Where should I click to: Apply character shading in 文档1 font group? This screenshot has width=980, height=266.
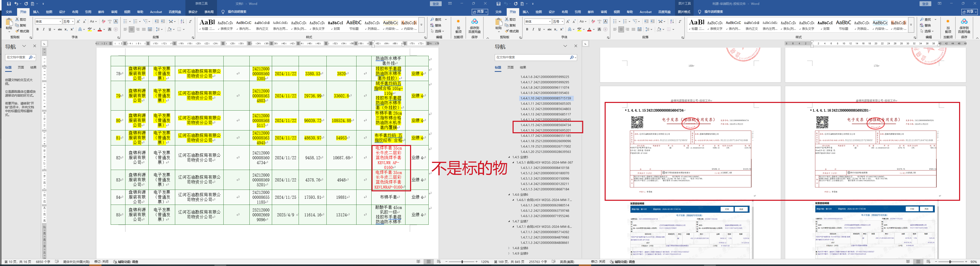pyautogui.click(x=110, y=29)
